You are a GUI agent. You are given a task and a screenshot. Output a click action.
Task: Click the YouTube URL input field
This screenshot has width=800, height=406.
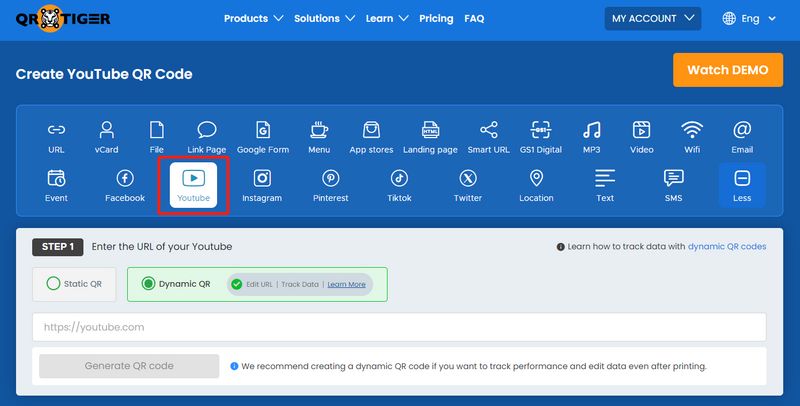tap(399, 327)
